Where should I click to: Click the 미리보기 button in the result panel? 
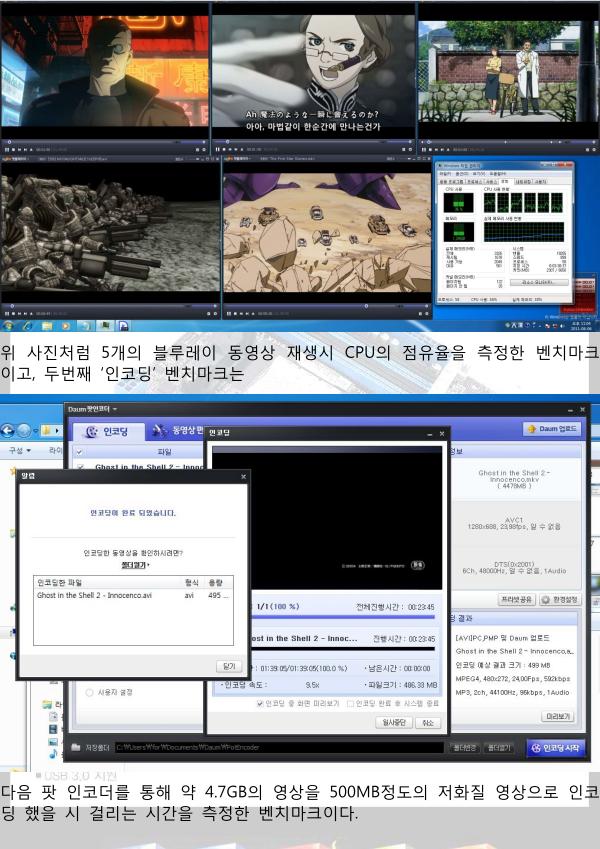(558, 716)
